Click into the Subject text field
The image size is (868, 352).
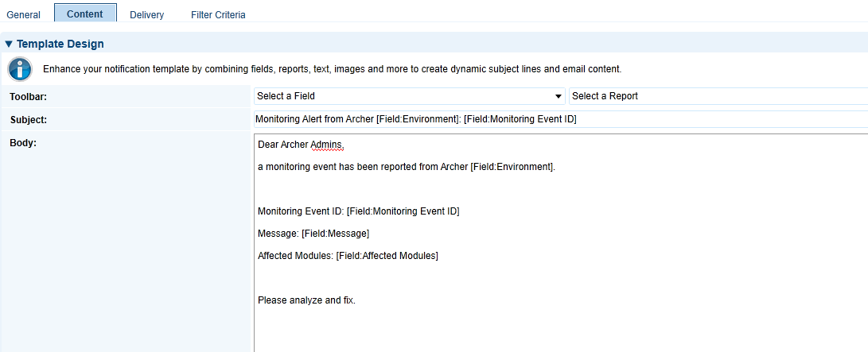click(560, 119)
